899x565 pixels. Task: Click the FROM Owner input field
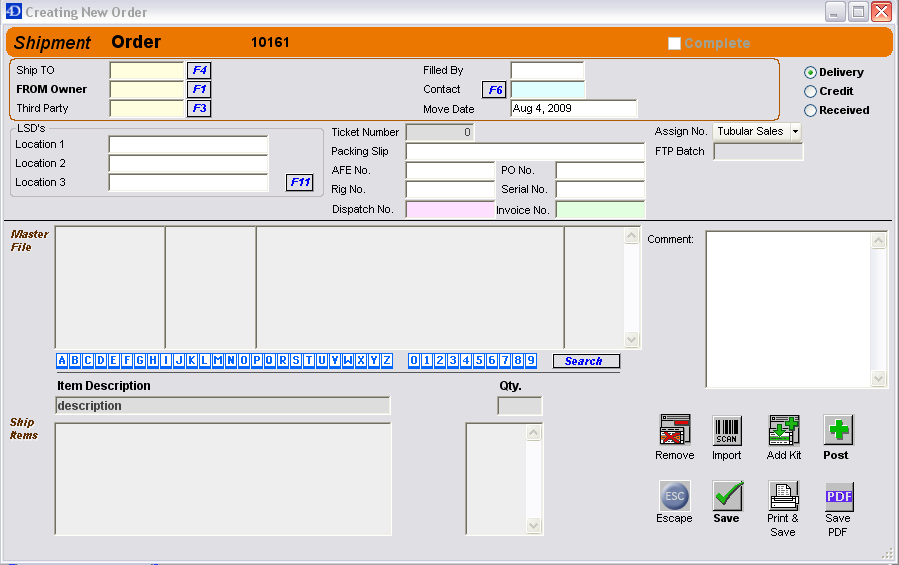(147, 89)
